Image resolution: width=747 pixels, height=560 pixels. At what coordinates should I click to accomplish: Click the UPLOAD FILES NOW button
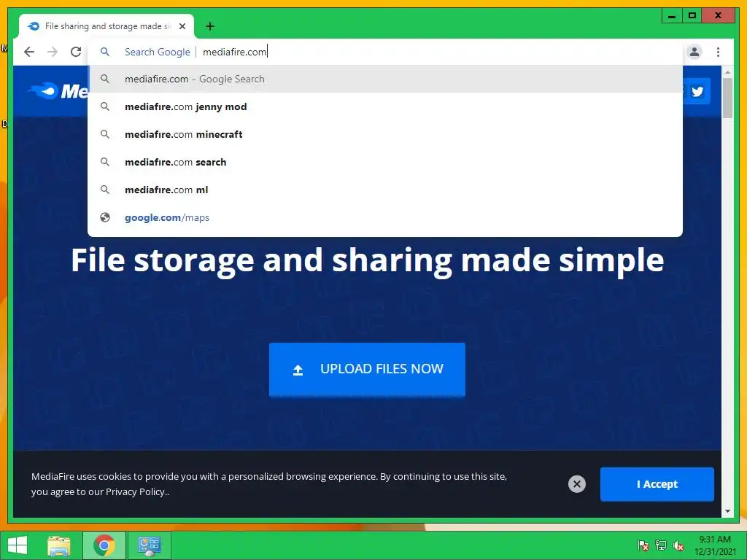point(367,369)
